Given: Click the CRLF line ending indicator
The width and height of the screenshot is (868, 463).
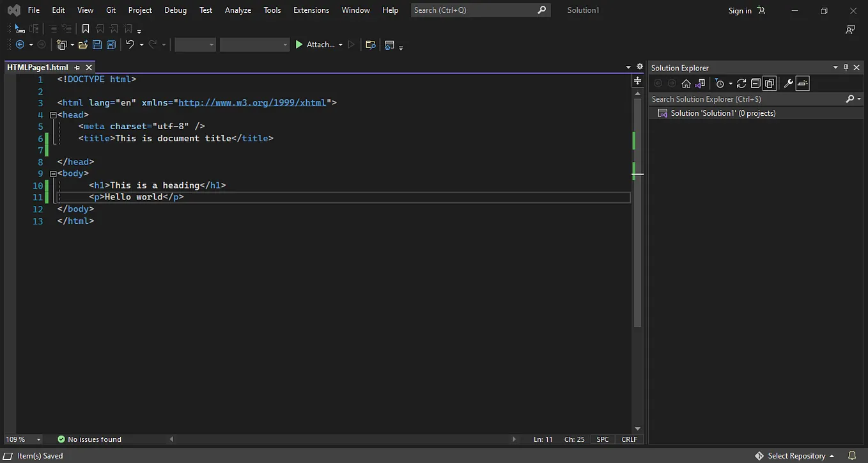Looking at the screenshot, I should point(630,439).
